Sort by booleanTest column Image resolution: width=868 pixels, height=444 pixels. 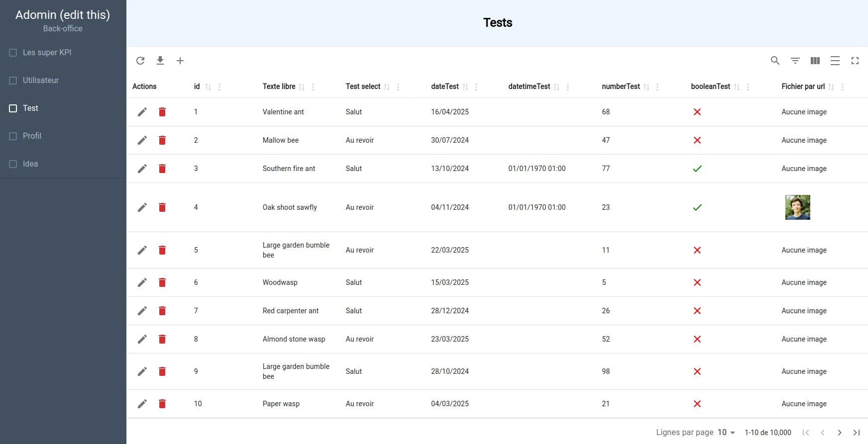pos(737,87)
